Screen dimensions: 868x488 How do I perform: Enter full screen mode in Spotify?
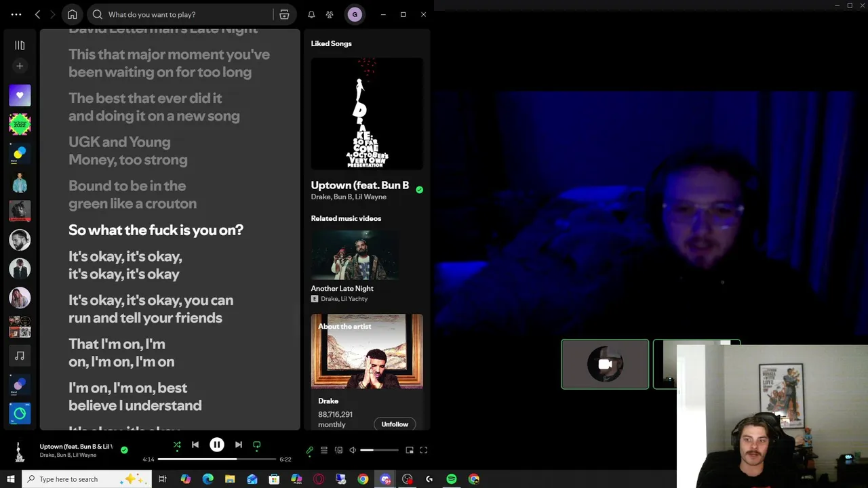click(424, 450)
